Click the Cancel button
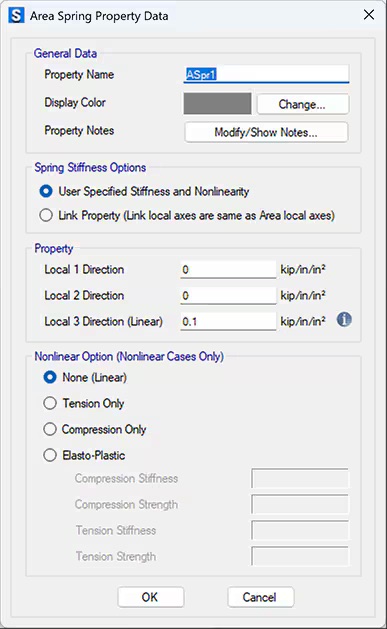This screenshot has width=387, height=629. pyautogui.click(x=261, y=597)
